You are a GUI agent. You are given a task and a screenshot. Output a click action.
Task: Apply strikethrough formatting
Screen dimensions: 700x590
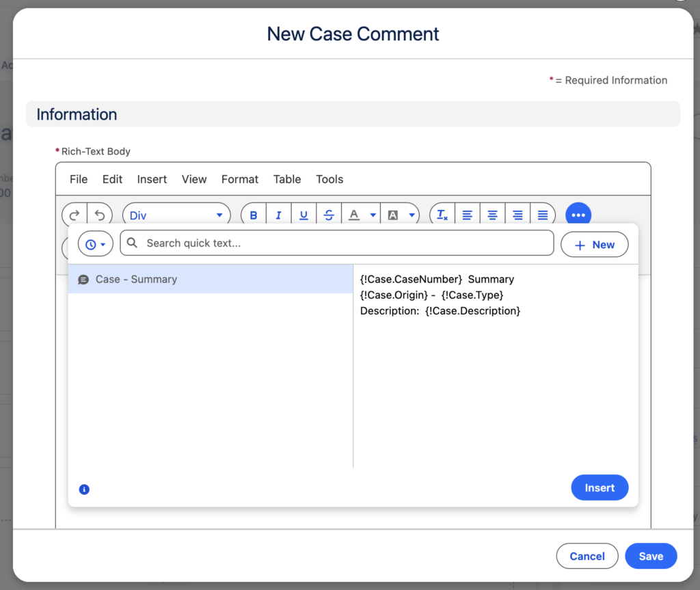coord(329,214)
